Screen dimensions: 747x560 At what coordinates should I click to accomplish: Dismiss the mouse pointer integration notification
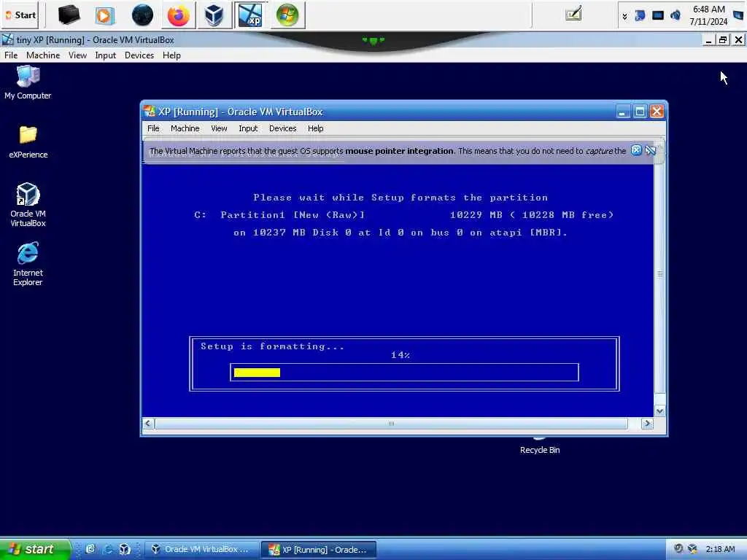(x=636, y=150)
